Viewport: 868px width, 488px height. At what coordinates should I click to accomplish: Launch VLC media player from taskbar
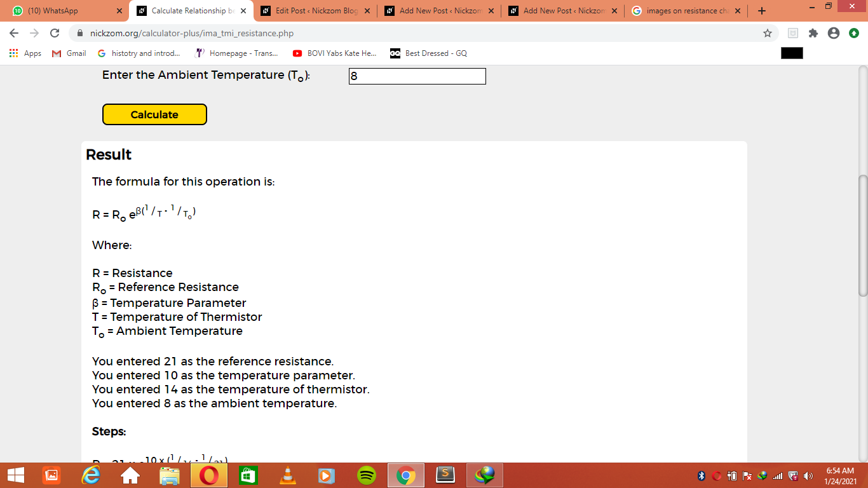coord(288,475)
